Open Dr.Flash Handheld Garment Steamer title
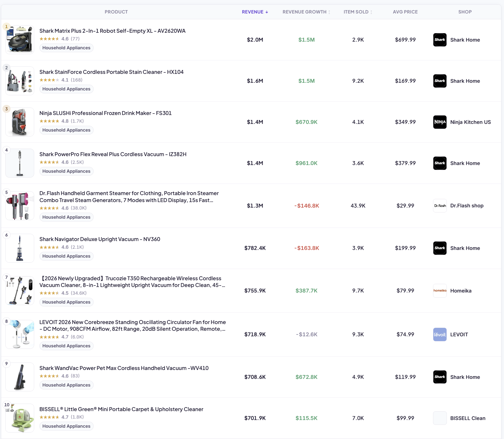 click(x=129, y=197)
